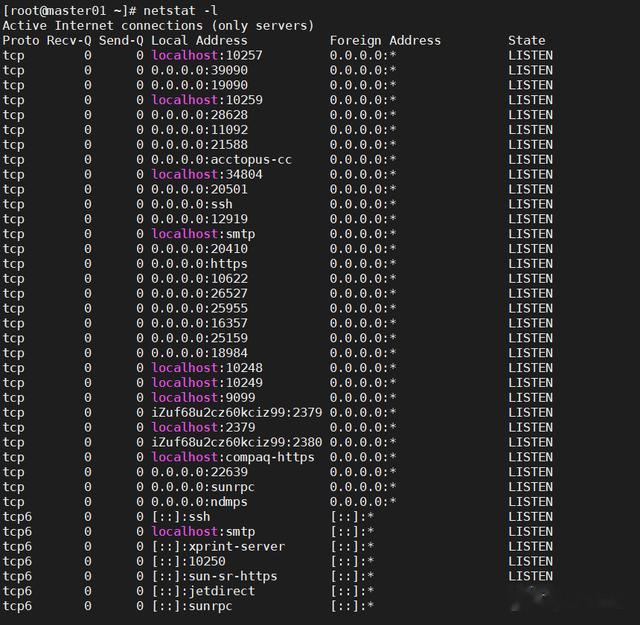640x625 pixels.
Task: Select the '0.0.0.0:22639' address
Action: pyautogui.click(x=199, y=472)
